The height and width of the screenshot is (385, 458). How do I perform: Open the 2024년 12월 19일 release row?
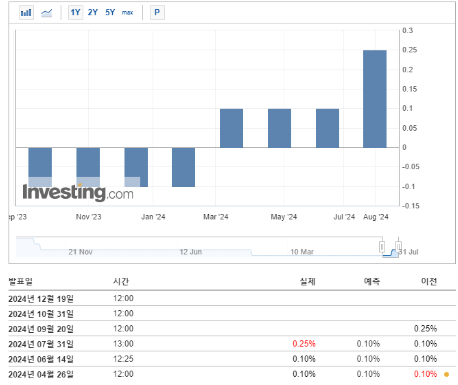(232, 298)
